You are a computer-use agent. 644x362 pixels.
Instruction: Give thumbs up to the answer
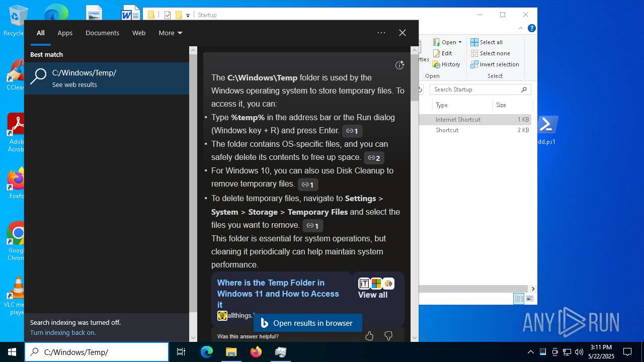[369, 336]
